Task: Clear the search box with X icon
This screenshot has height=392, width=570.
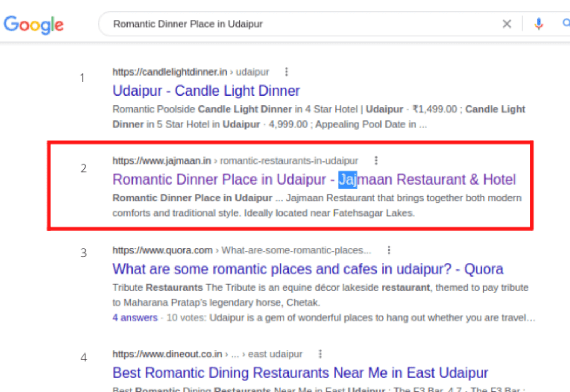Action: click(507, 24)
